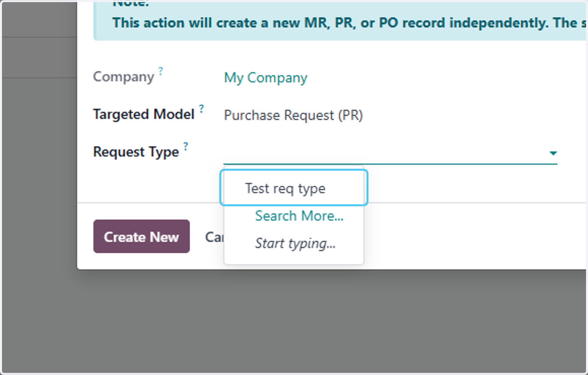Select 'Test req type' from dropdown list

click(294, 188)
